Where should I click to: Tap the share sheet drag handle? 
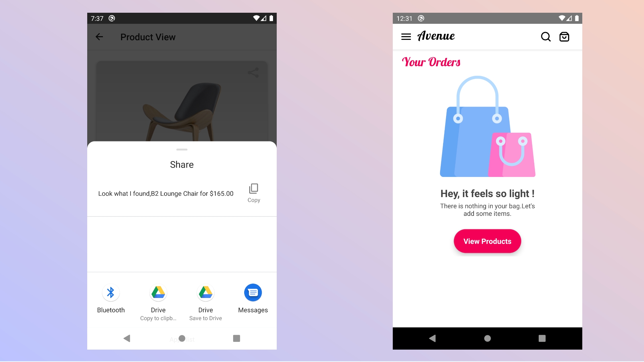point(182,149)
